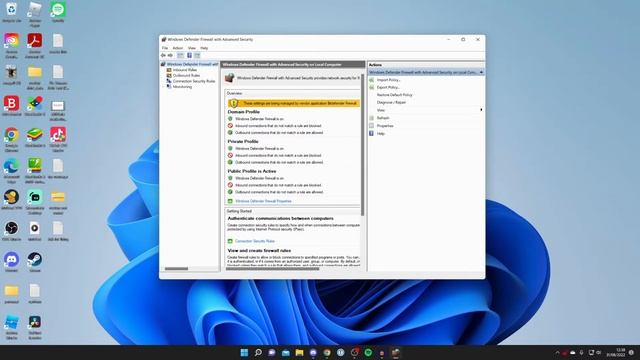Click the yellow warning shield icon in Overview
640x360 pixels.
click(233, 103)
